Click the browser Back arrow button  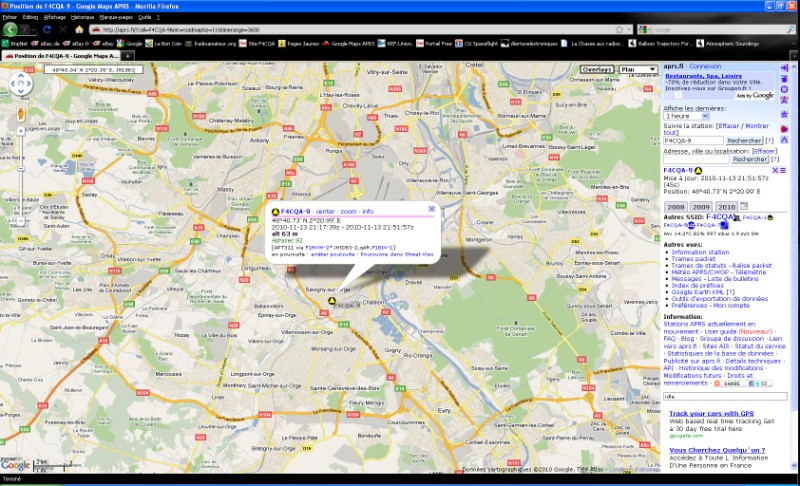click(10, 30)
